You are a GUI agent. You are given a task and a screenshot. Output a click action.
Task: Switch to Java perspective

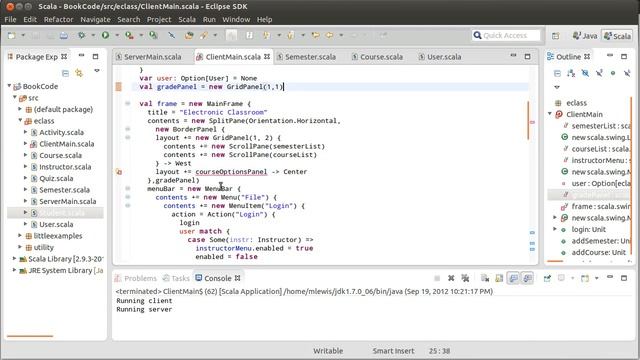pos(585,36)
